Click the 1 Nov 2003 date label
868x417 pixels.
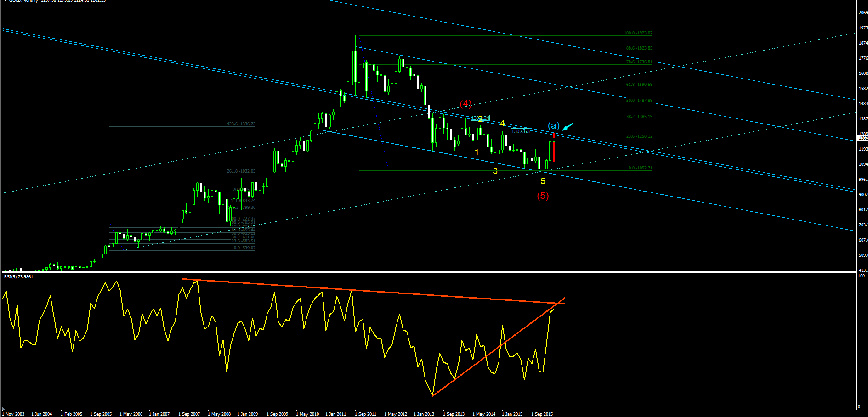(13, 414)
